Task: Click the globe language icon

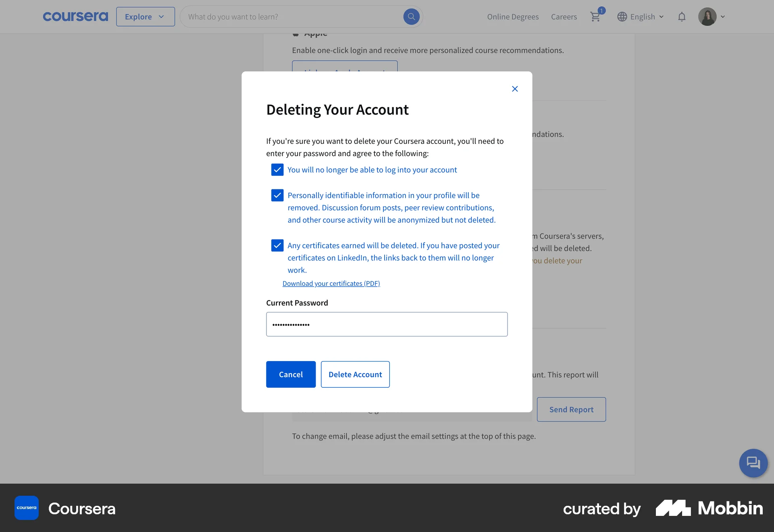Action: pyautogui.click(x=622, y=17)
